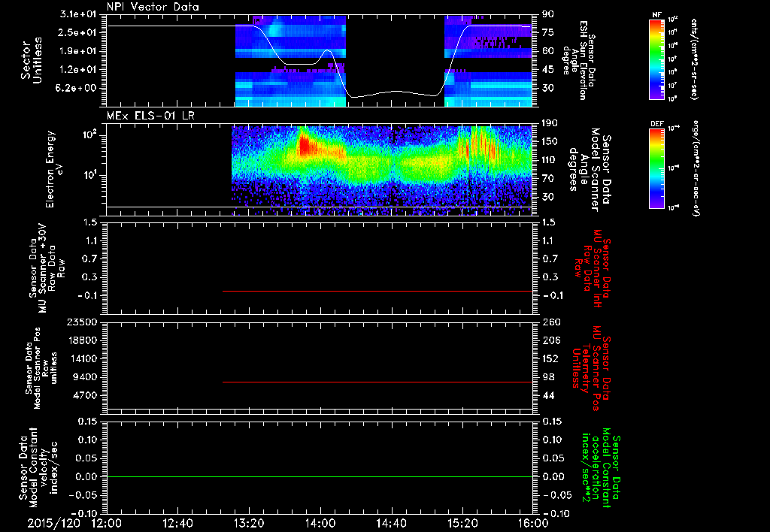Click the '1.2e+01' sector tick value
The height and width of the screenshot is (532, 770).
(78, 70)
